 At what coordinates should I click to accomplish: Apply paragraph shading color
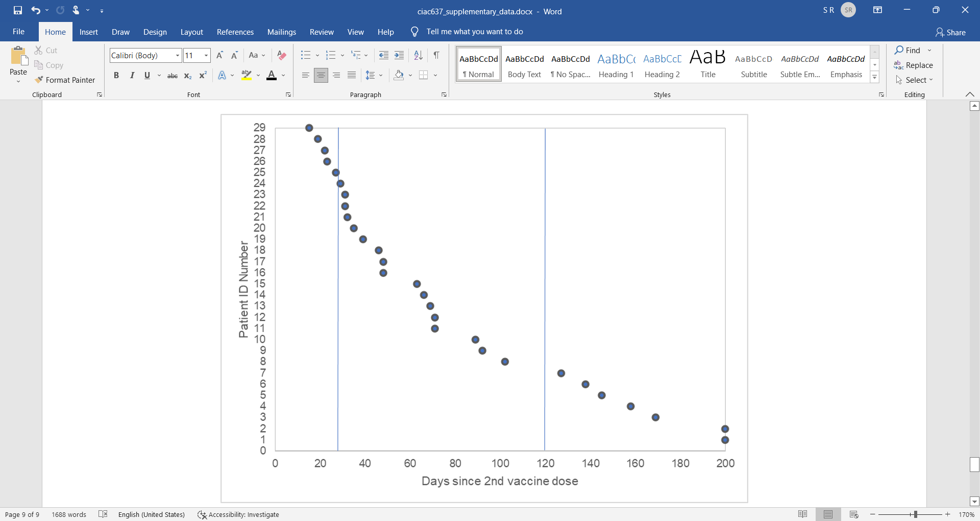click(x=399, y=75)
